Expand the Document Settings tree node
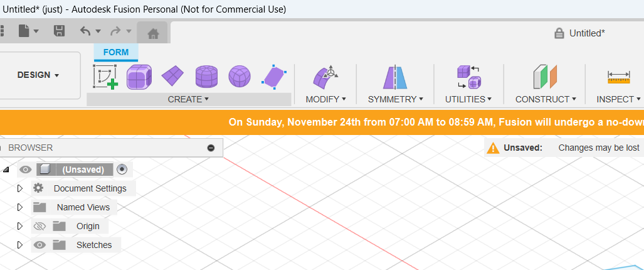The image size is (644, 270). (19, 188)
